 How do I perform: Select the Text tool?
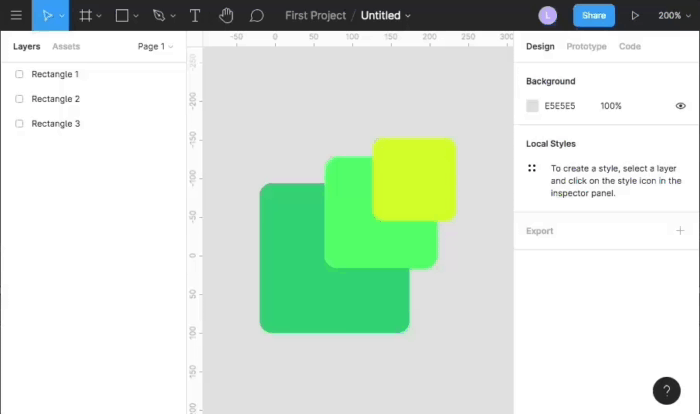[194, 15]
